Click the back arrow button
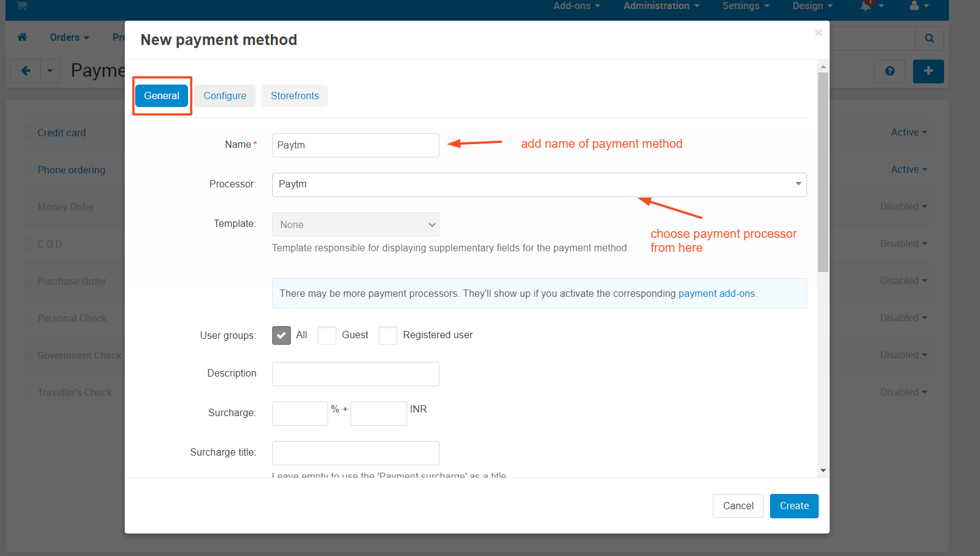 click(26, 71)
